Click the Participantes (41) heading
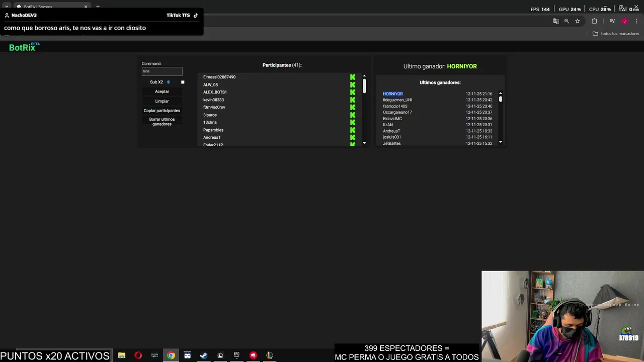 pos(282,65)
